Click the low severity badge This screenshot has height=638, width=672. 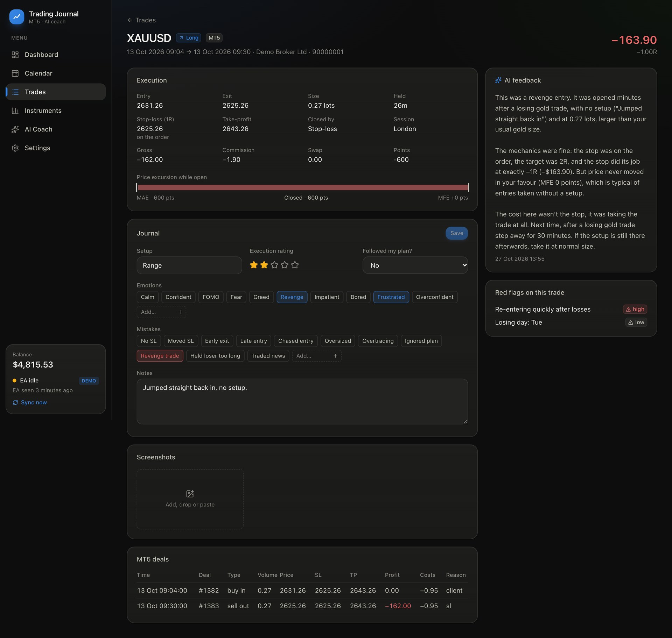tap(636, 322)
